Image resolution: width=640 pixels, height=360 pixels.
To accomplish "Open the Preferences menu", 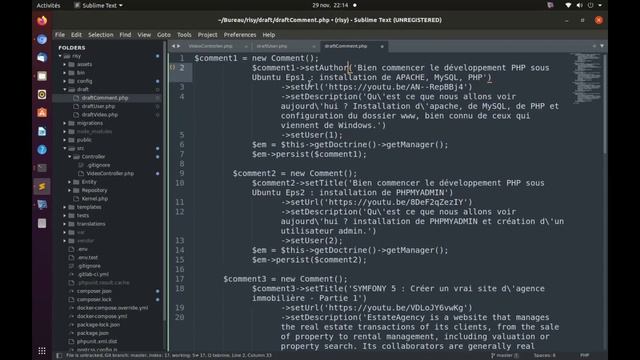I will point(240,35).
